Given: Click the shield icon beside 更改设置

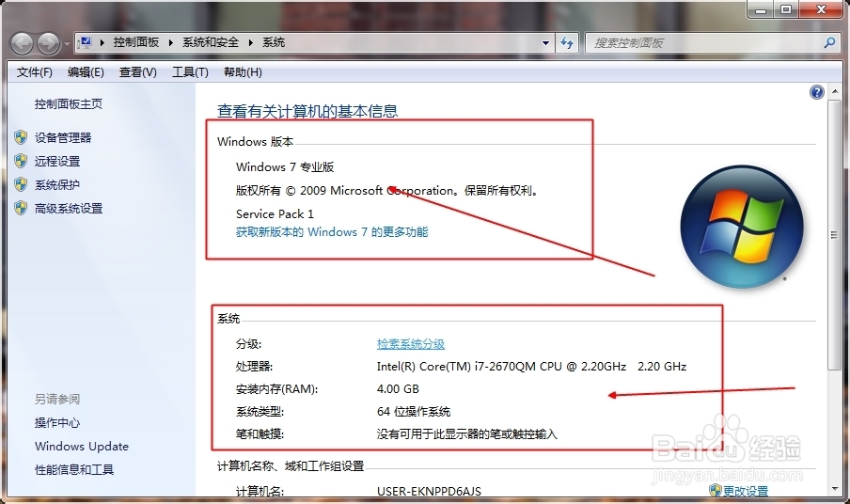Looking at the screenshot, I should (715, 491).
